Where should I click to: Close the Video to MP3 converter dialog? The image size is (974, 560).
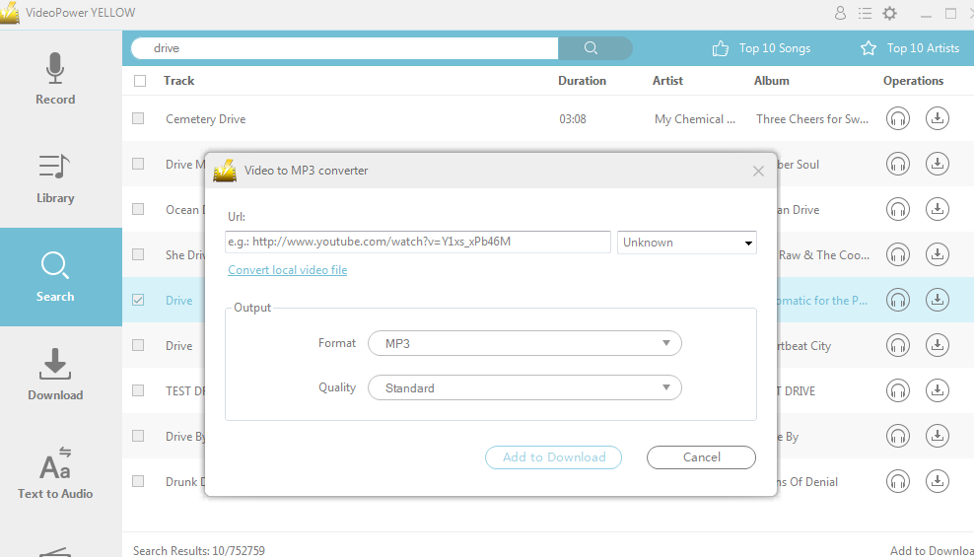pos(758,171)
